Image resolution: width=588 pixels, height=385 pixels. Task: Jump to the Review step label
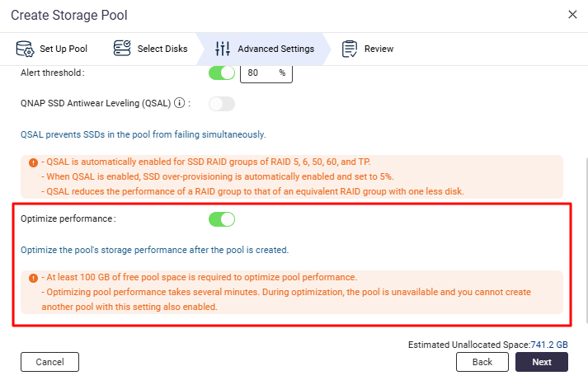(x=379, y=49)
